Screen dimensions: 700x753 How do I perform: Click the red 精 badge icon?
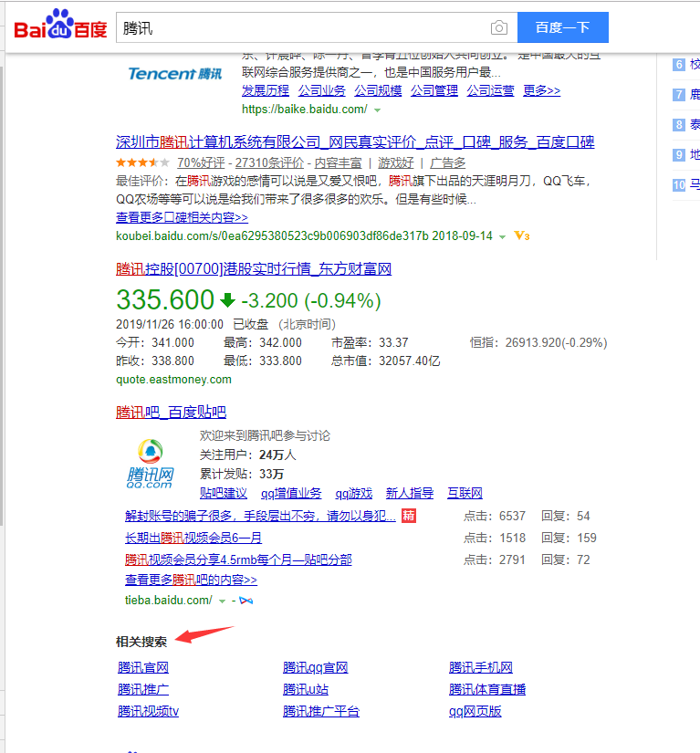(409, 516)
